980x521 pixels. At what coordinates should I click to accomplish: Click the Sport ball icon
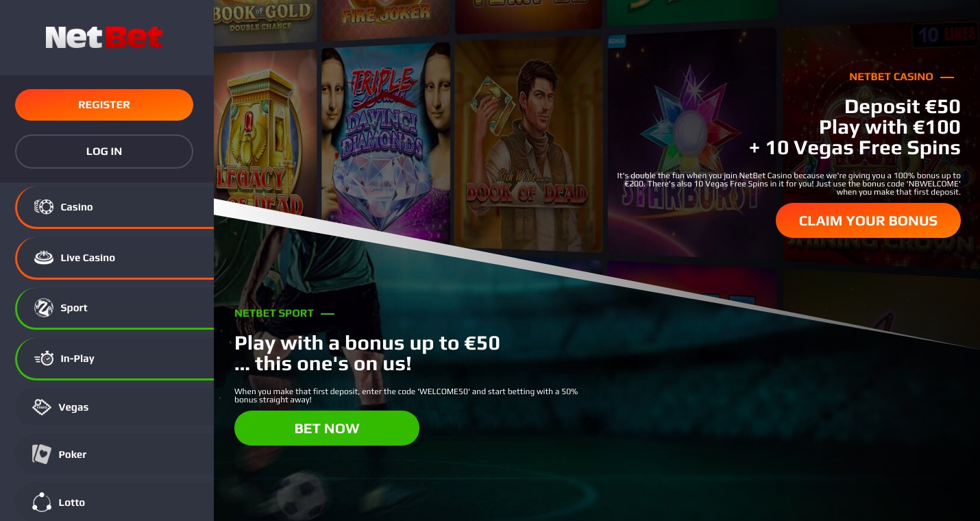44,308
